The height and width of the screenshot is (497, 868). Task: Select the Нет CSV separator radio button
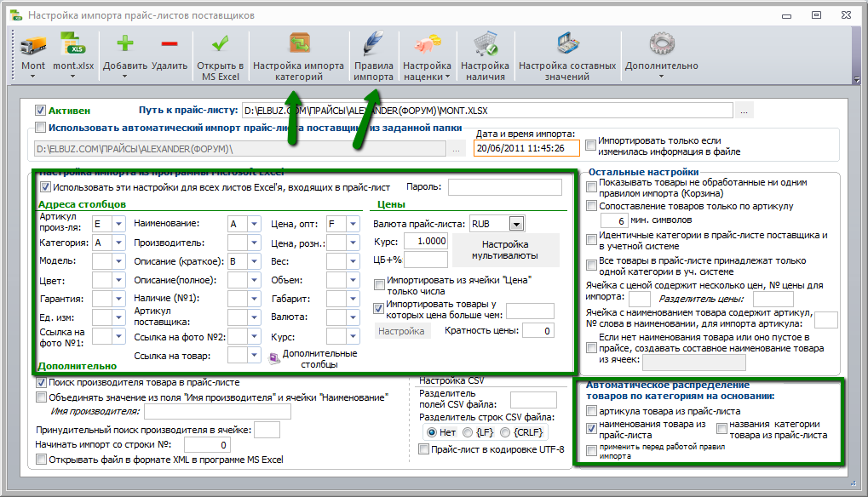(x=432, y=432)
